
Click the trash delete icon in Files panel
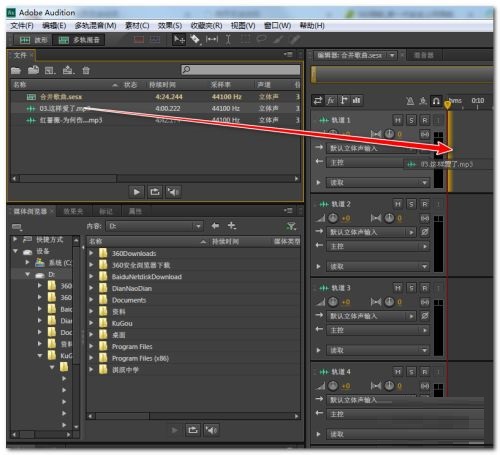(86, 70)
